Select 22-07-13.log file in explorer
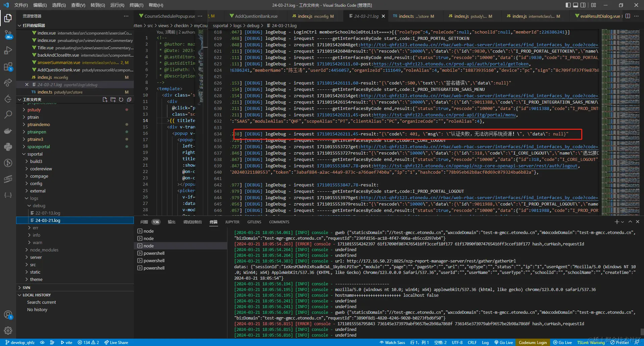 pos(48,213)
